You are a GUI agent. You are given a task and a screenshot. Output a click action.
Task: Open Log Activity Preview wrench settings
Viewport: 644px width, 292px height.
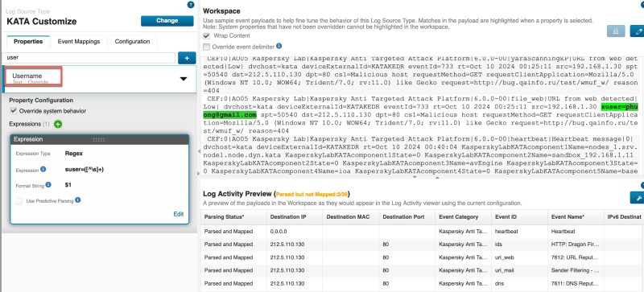tap(638, 198)
